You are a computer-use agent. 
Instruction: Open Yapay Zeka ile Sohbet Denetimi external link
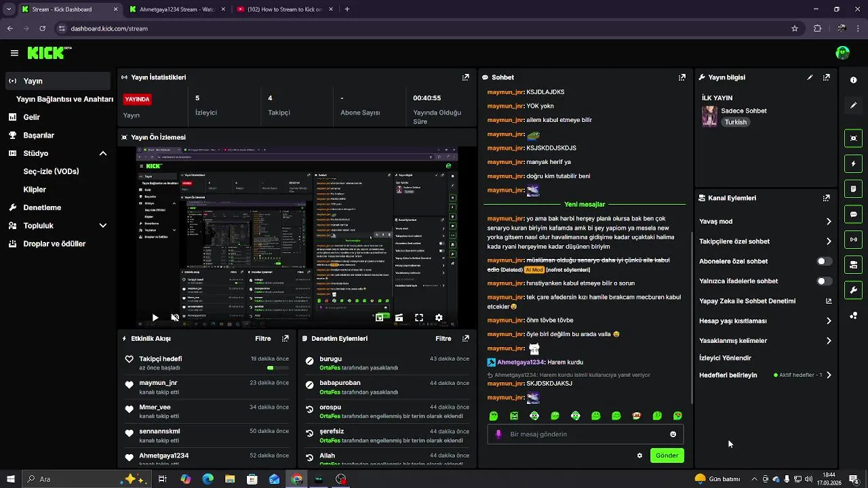coord(829,301)
